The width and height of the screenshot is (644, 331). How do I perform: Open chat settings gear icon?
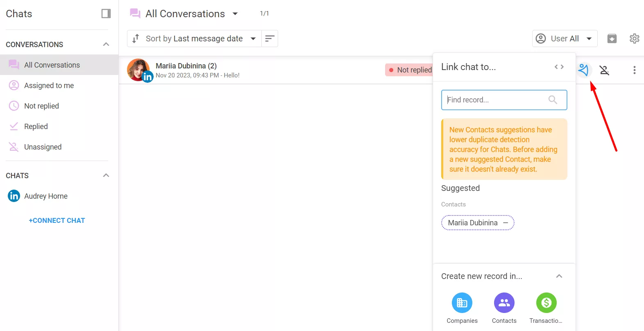click(634, 39)
